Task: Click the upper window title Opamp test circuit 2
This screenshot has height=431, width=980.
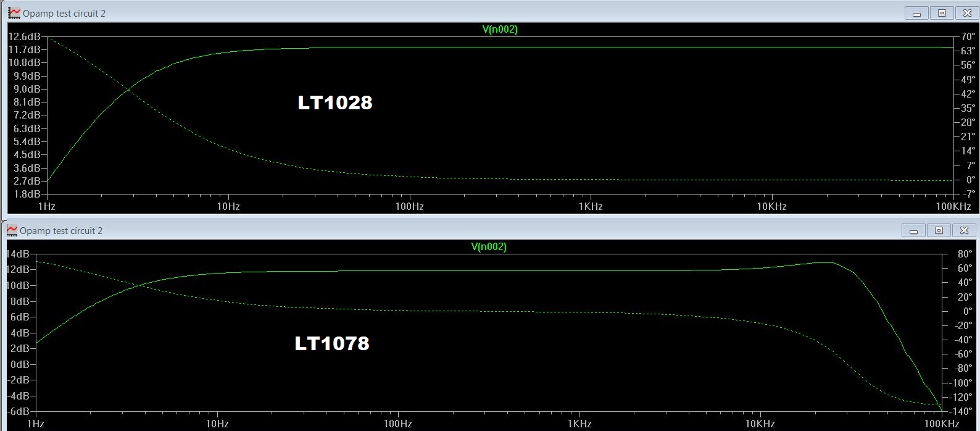Action: pyautogui.click(x=64, y=14)
